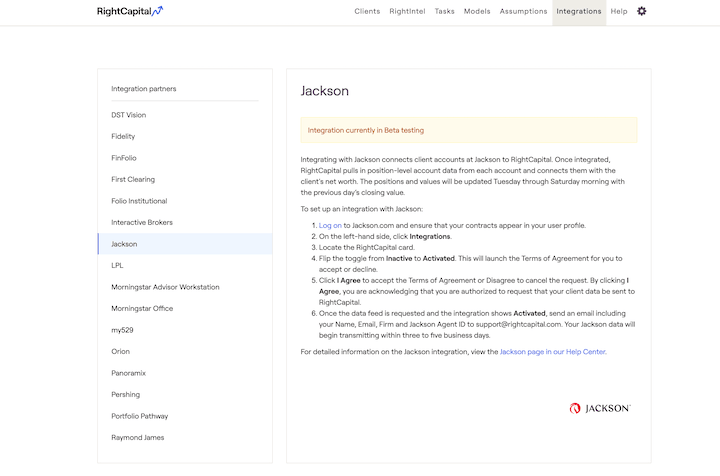
Task: Go to RightIntel in the top navigation
Action: point(407,11)
